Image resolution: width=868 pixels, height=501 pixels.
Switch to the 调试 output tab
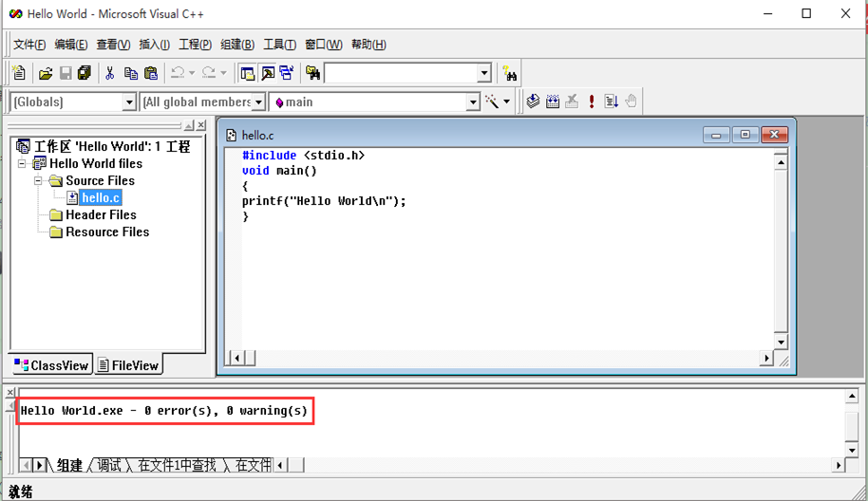tap(109, 466)
